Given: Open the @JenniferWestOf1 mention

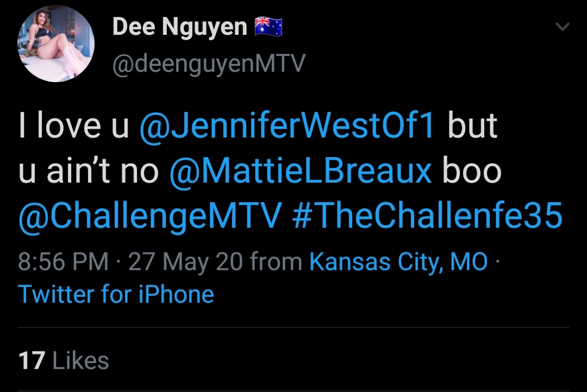Looking at the screenshot, I should click(x=287, y=125).
